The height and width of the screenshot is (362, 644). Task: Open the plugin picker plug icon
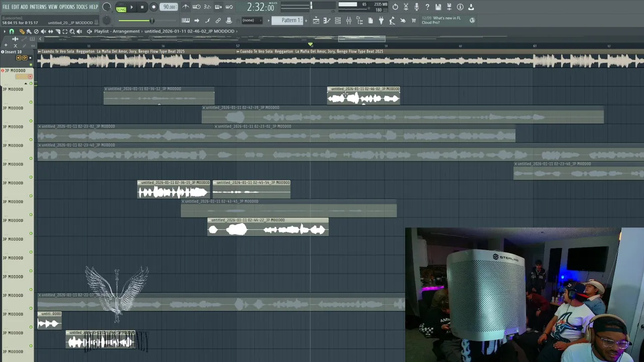tap(381, 21)
